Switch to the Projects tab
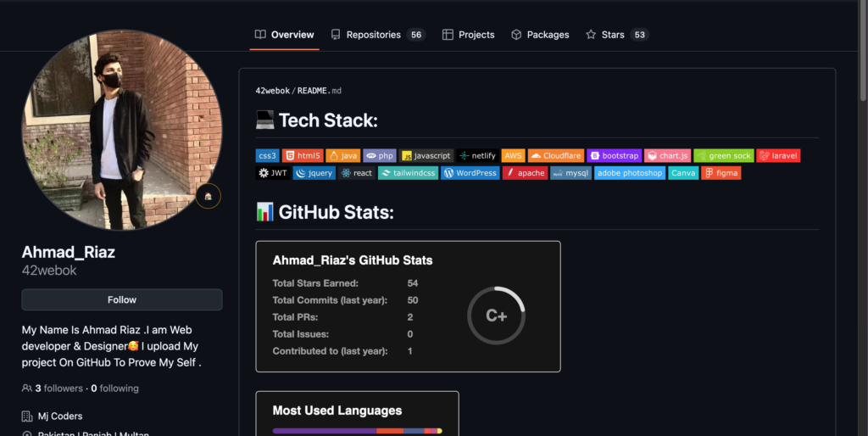 [x=468, y=35]
